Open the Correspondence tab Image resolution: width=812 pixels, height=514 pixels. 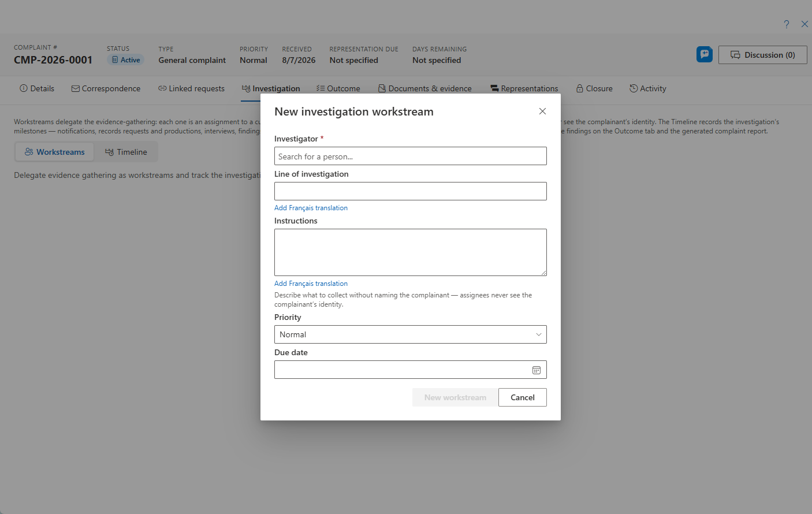tap(106, 88)
